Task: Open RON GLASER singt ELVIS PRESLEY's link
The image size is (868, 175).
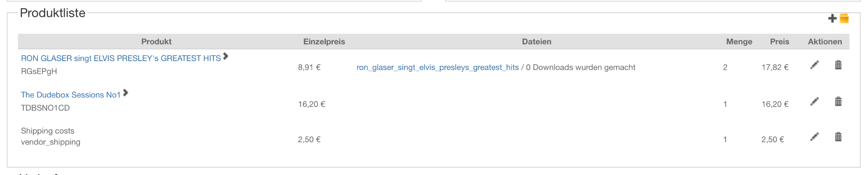Action: (x=121, y=58)
